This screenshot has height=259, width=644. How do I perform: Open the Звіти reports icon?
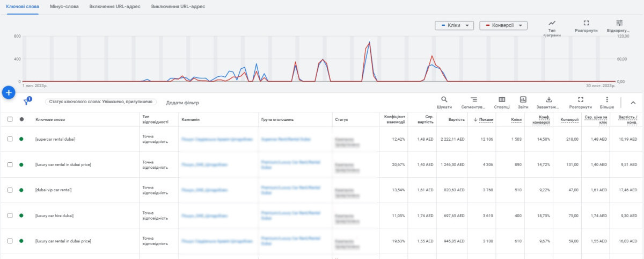coord(523,99)
